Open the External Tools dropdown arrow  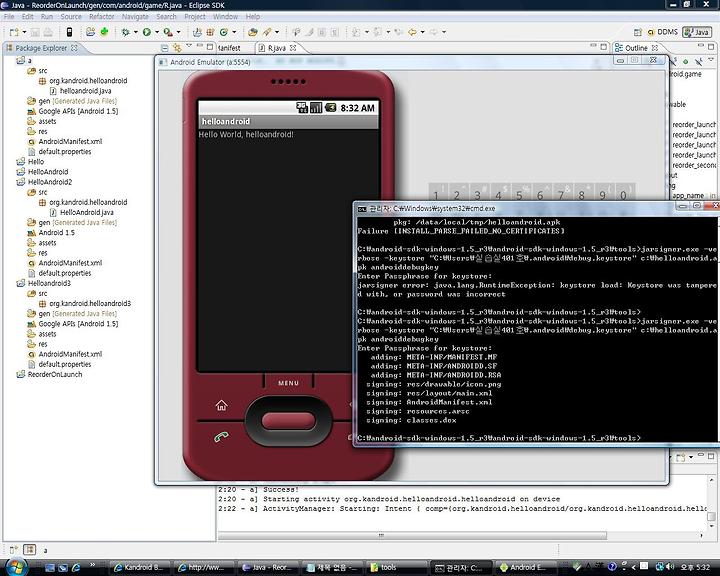point(179,32)
